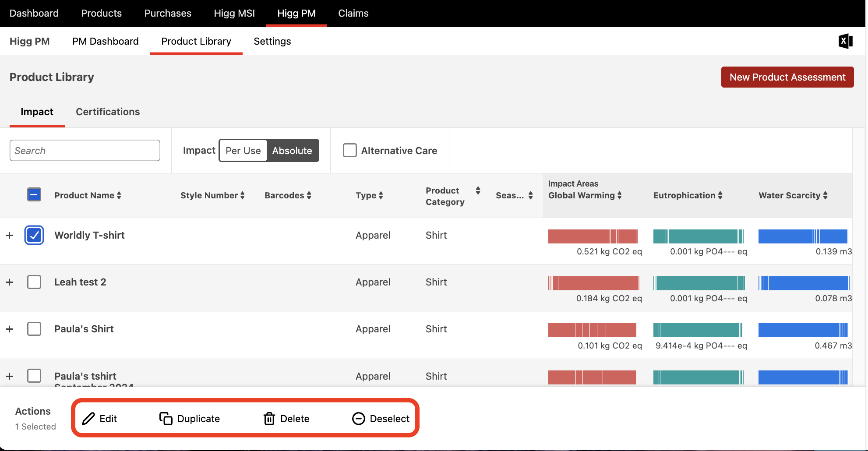Open the Claims menu item

pos(353,13)
